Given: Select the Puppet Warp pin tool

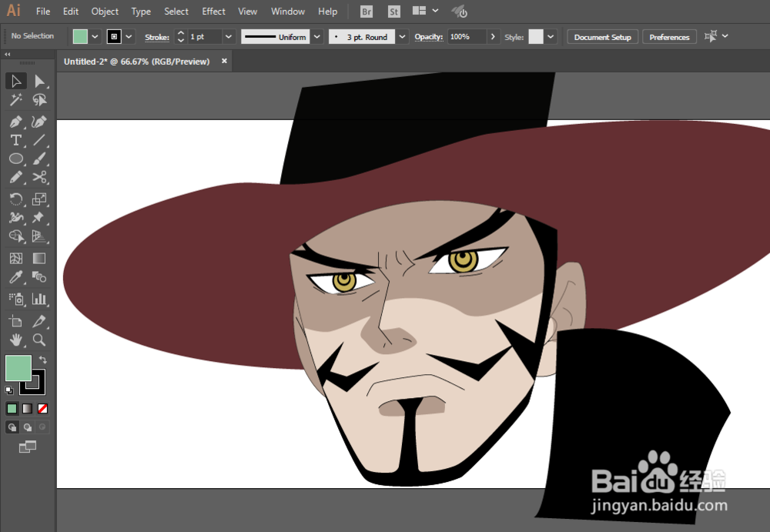Looking at the screenshot, I should pyautogui.click(x=39, y=218).
